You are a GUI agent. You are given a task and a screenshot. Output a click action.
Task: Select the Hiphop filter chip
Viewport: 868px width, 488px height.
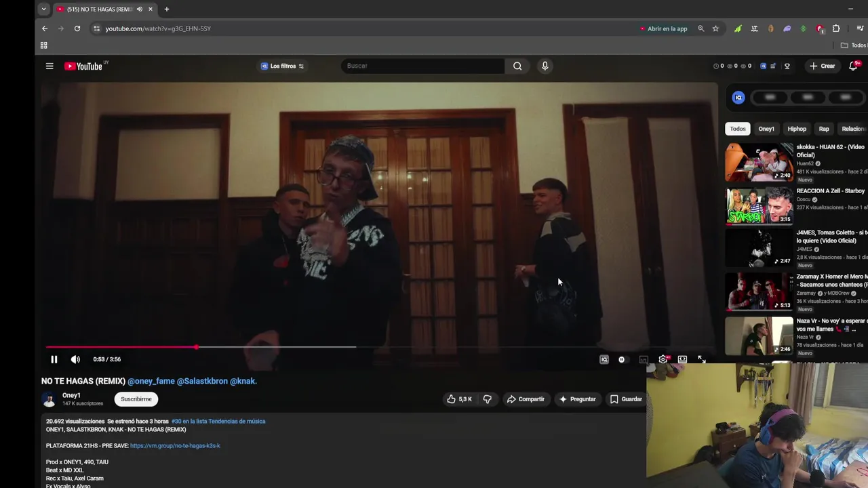pyautogui.click(x=797, y=129)
